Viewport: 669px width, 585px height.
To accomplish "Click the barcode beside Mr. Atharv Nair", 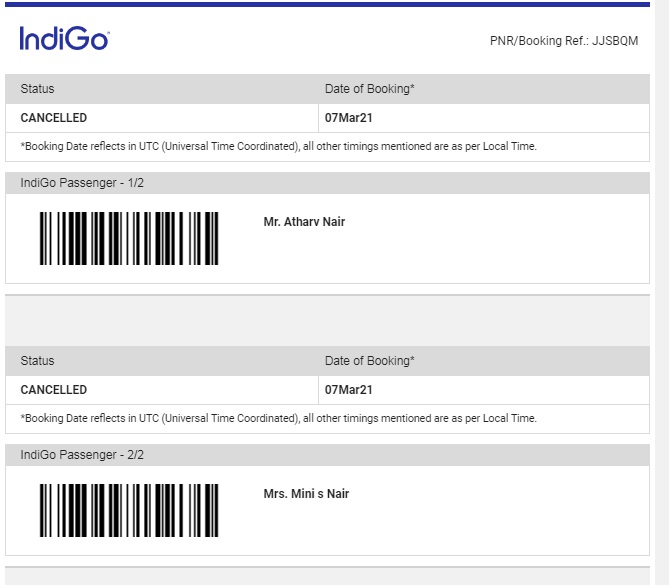I will [129, 238].
